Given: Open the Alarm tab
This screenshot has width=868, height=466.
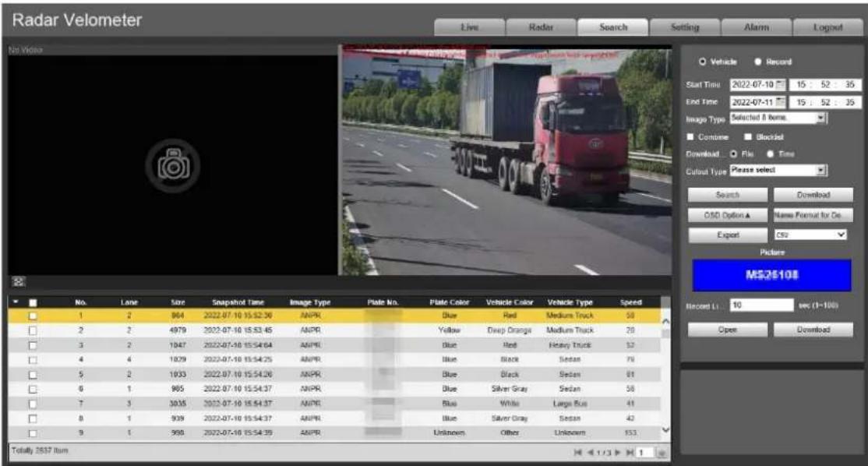Looking at the screenshot, I should coord(756,27).
